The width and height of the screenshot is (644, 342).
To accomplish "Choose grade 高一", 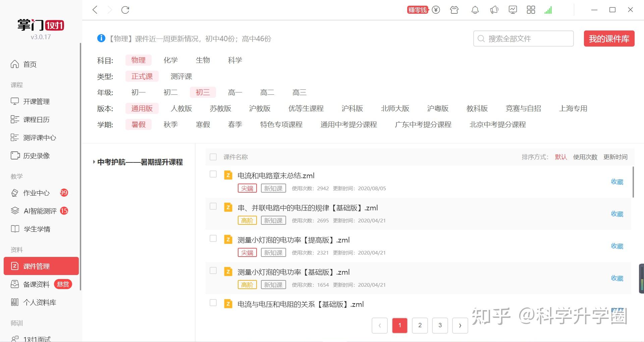I will coord(235,92).
